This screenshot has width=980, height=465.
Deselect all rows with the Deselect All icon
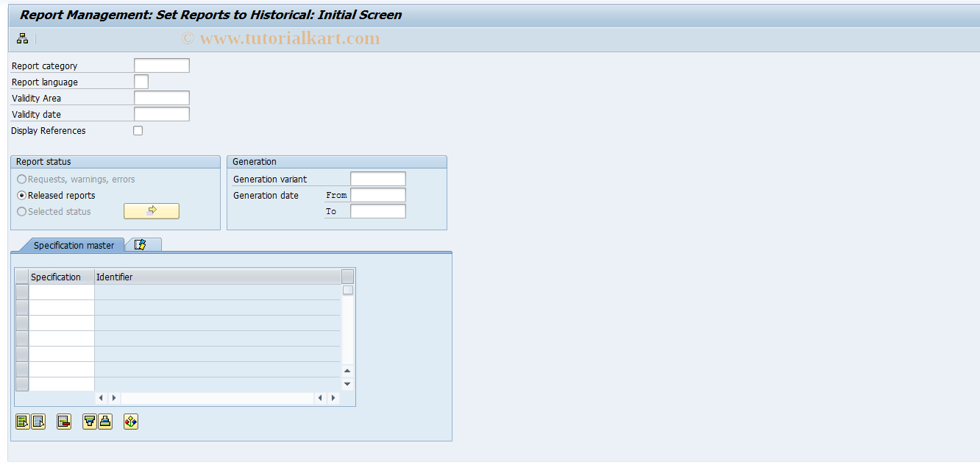tap(37, 421)
